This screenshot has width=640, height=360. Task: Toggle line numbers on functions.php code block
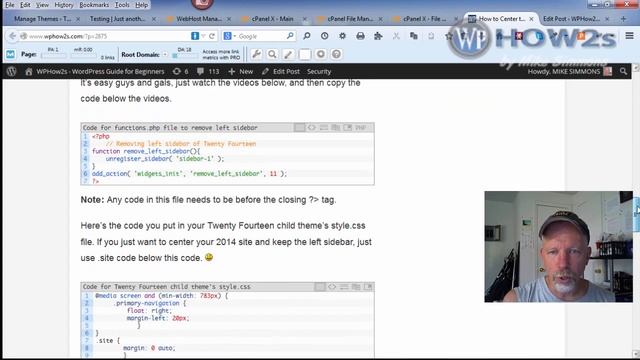tap(300, 128)
